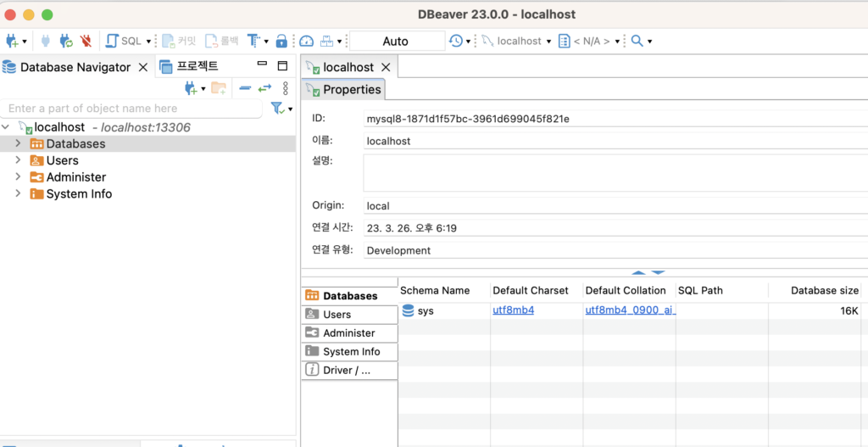Open the navigator view menu dots
Screen dimensions: 868x447
point(286,88)
